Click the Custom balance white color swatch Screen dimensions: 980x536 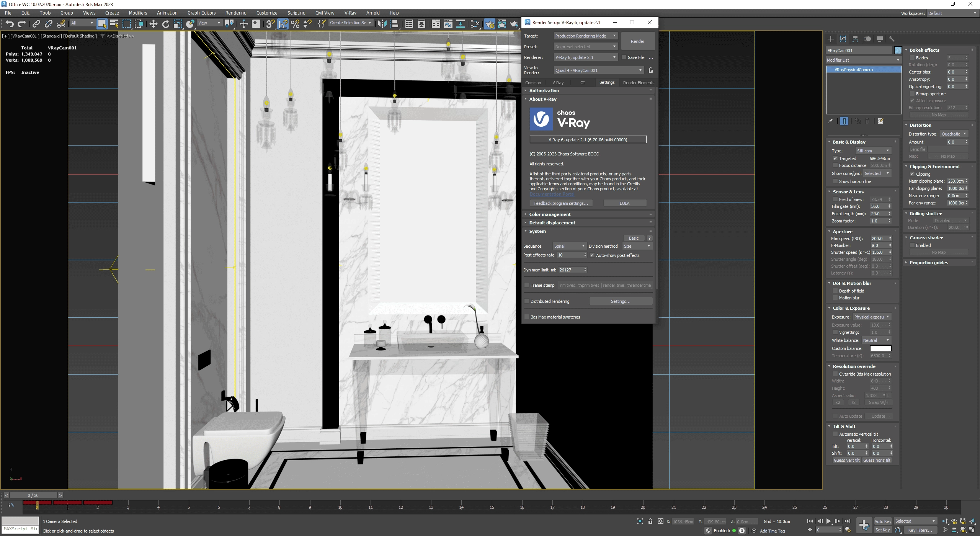click(x=880, y=348)
